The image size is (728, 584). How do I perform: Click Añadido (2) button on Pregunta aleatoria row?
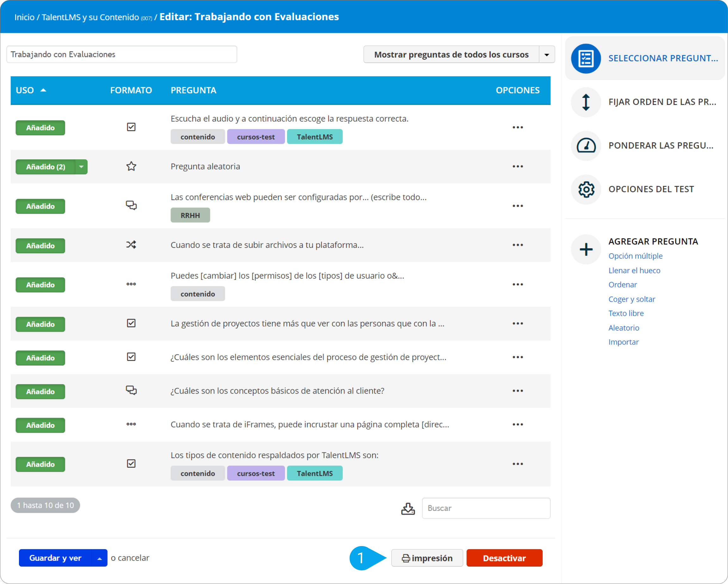click(x=45, y=167)
